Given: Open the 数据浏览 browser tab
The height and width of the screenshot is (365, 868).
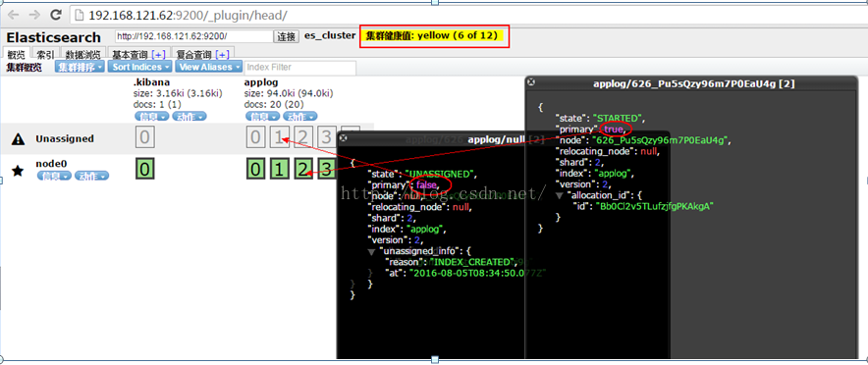Looking at the screenshot, I should (82, 55).
